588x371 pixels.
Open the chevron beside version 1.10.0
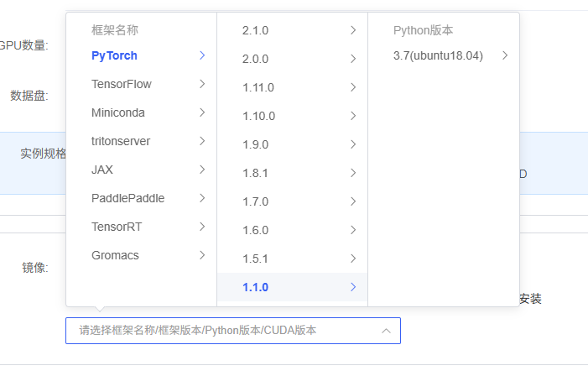353,116
